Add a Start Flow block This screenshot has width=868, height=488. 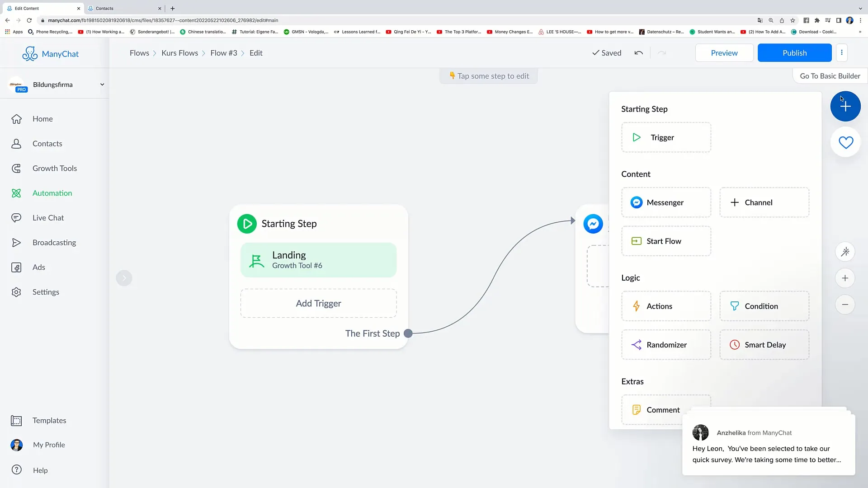[666, 241]
